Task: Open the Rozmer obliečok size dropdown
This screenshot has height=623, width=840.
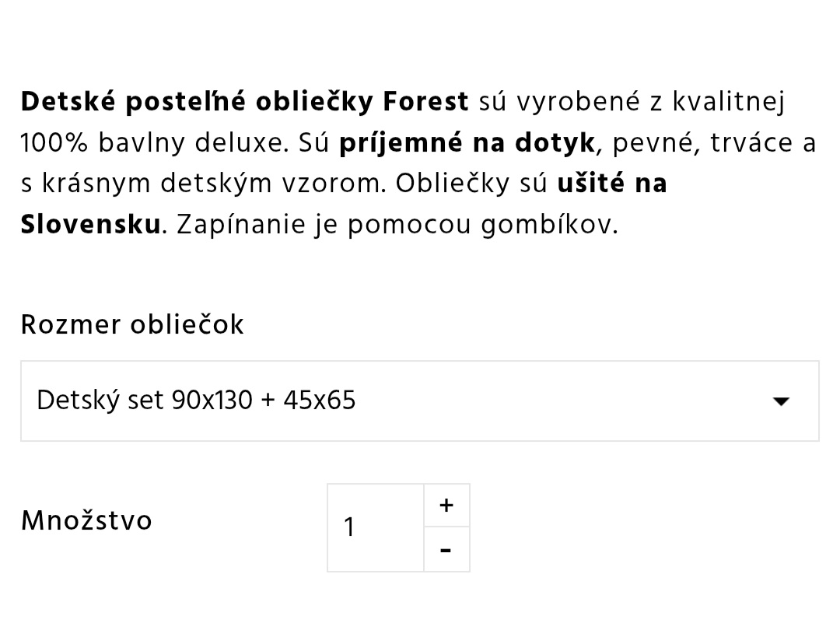Action: (419, 401)
